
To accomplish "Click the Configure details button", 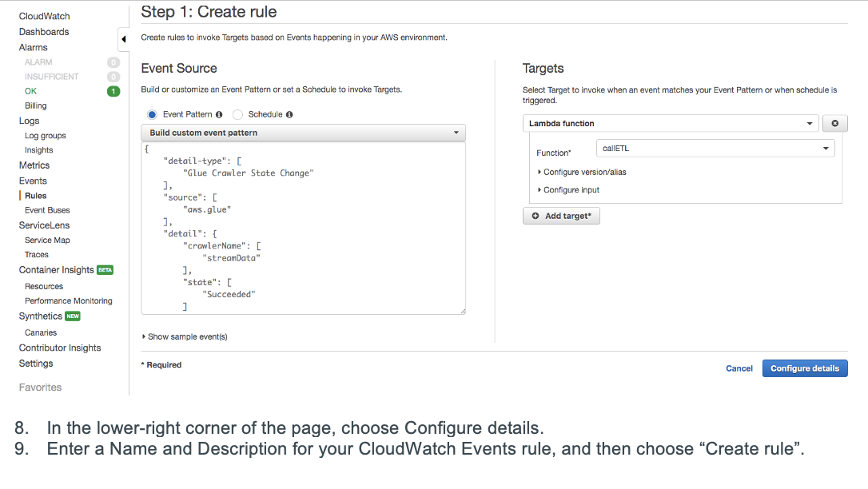I will pyautogui.click(x=804, y=368).
